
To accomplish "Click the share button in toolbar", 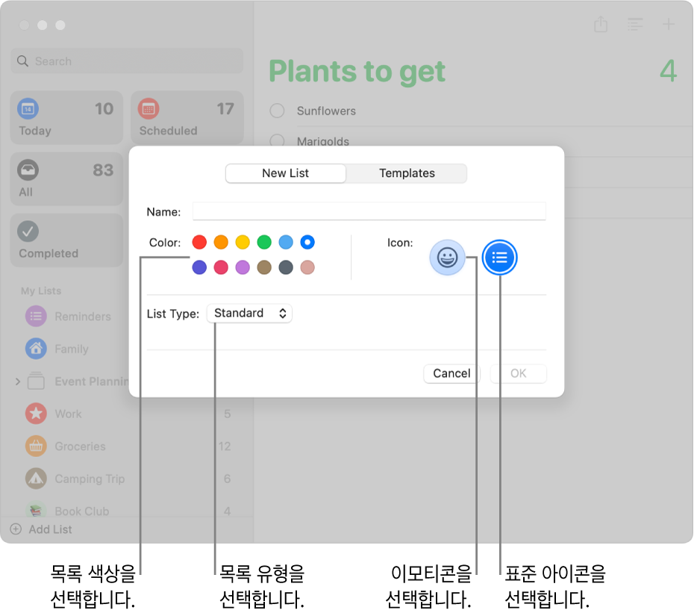I will [x=601, y=24].
